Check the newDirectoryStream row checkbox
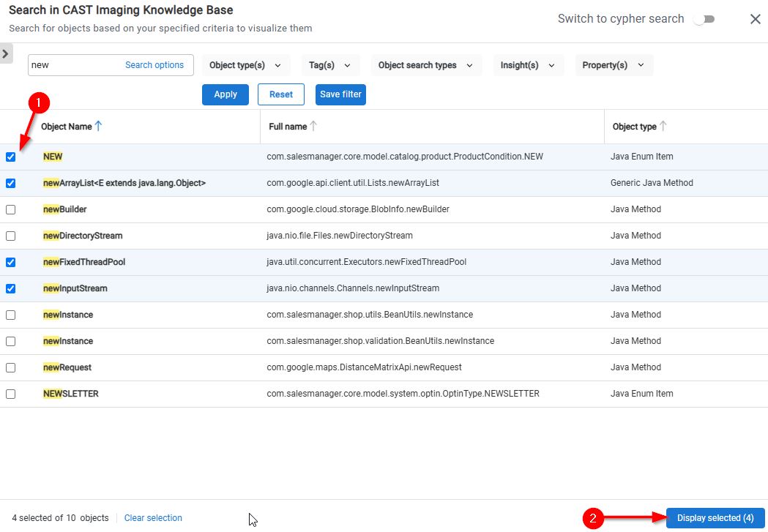The height and width of the screenshot is (532, 768). tap(11, 236)
